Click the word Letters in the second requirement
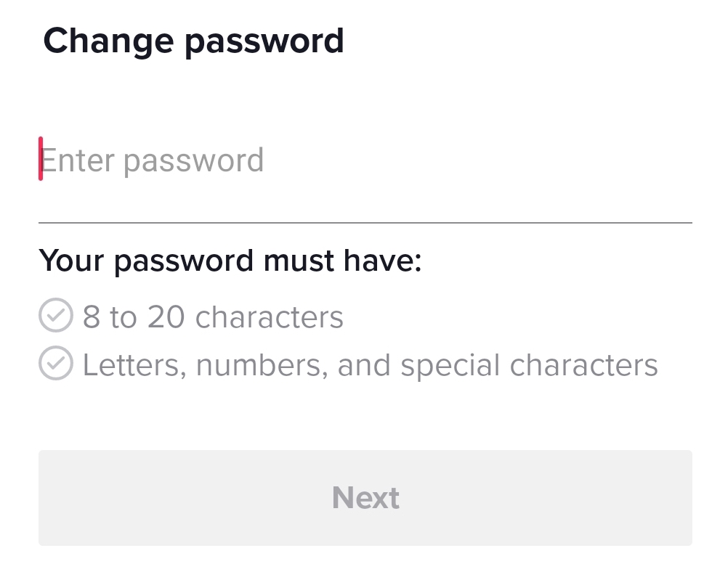This screenshot has height=588, width=720. 128,365
